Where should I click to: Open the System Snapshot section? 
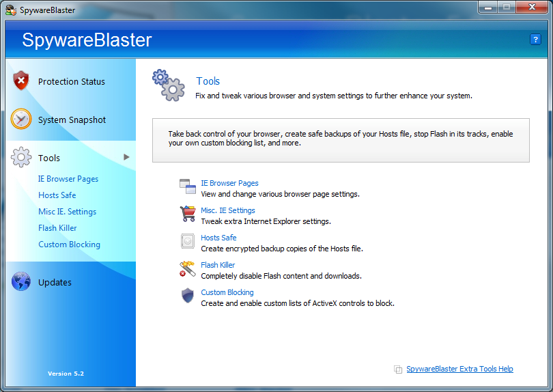[72, 120]
